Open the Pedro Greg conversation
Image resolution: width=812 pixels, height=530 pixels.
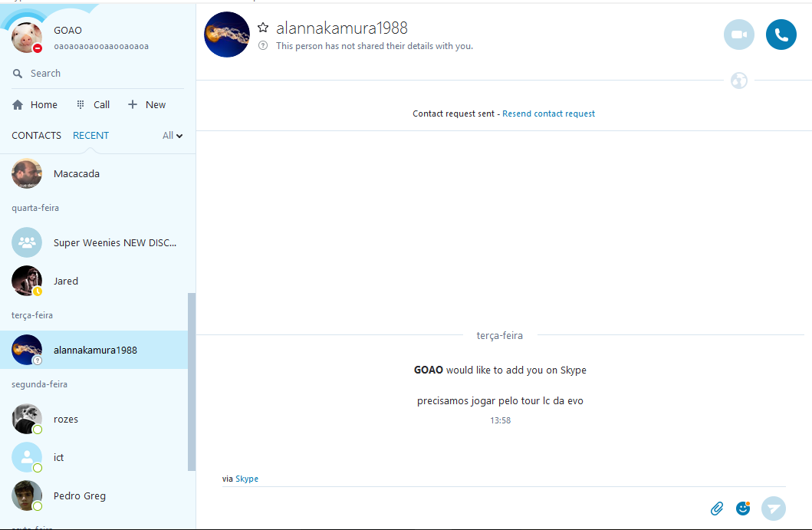coord(94,495)
